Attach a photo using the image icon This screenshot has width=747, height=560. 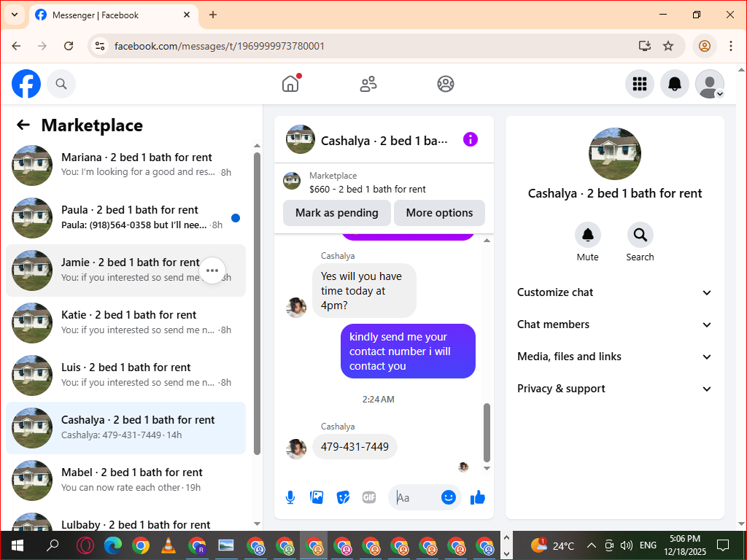[x=317, y=497]
